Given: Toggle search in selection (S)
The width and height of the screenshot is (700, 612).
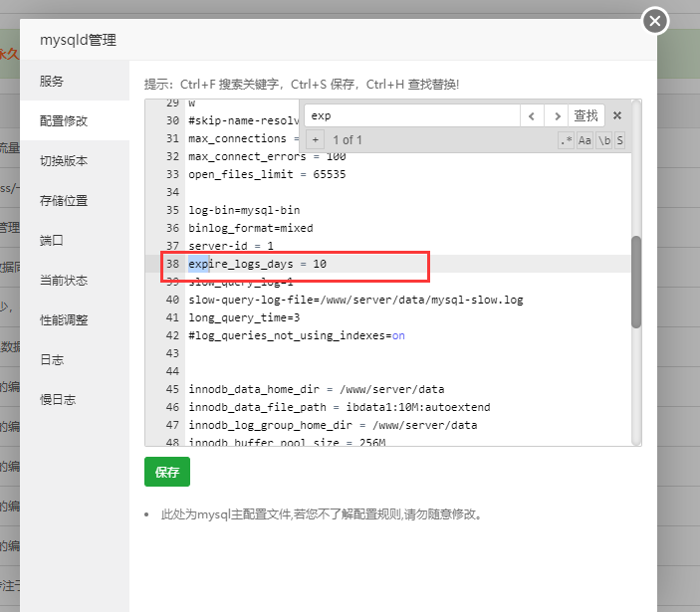Looking at the screenshot, I should pyautogui.click(x=619, y=140).
